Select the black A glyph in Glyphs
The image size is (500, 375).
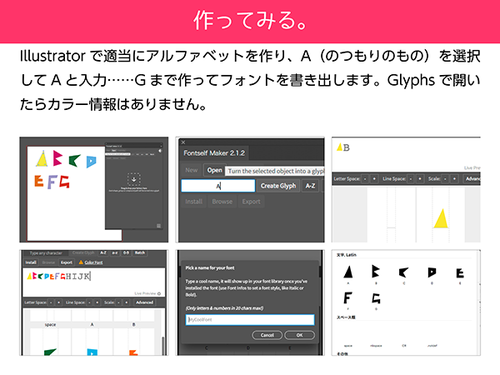tap(348, 272)
